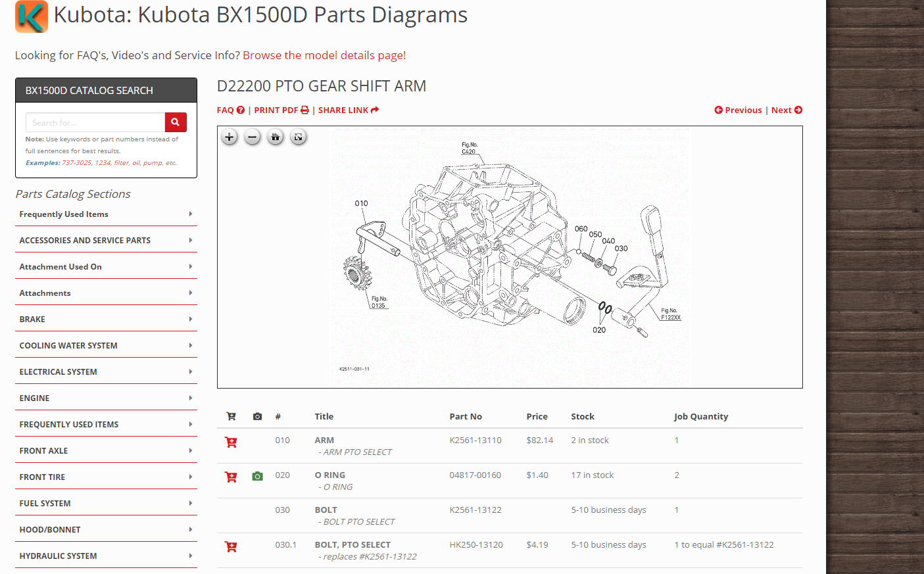This screenshot has width=924, height=574.
Task: Click the BOLT, PTO SELECT title
Action: pyautogui.click(x=353, y=544)
